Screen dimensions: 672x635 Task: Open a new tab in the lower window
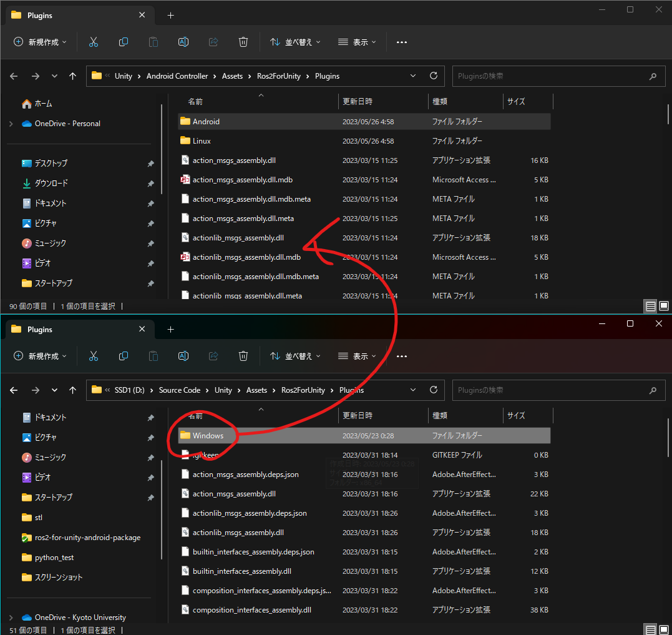(170, 329)
